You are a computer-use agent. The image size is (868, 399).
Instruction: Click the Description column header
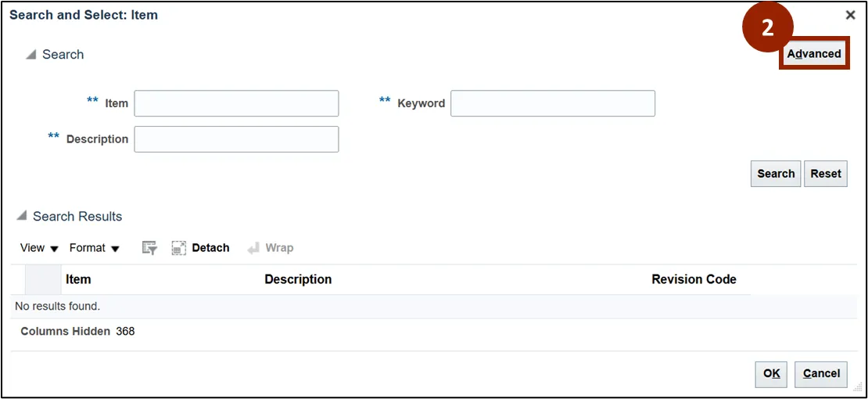tap(298, 279)
